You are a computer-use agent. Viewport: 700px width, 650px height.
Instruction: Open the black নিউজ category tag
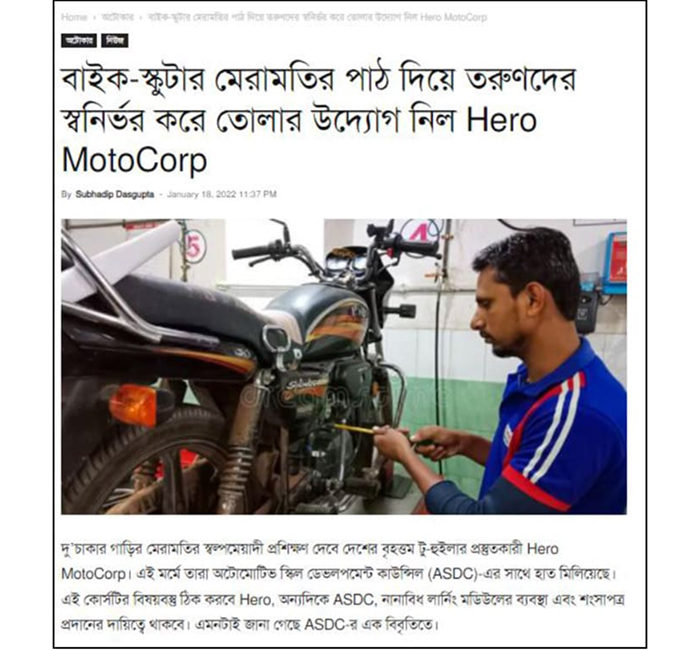tap(115, 41)
